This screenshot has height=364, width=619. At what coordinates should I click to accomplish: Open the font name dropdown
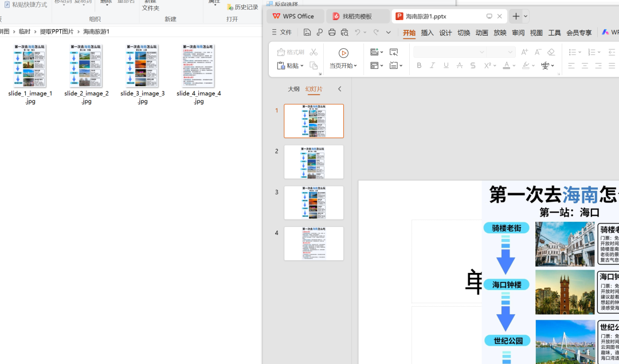click(x=481, y=52)
